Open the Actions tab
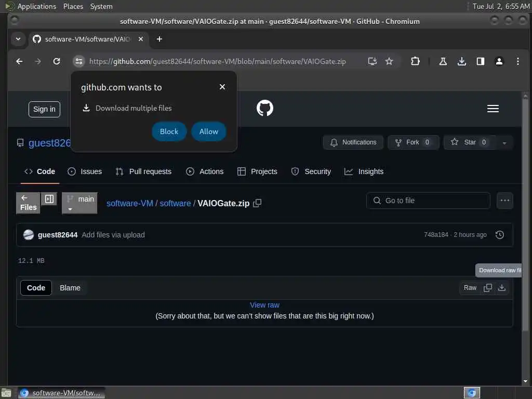Screen dimensions: 532x399 click(x=205, y=171)
